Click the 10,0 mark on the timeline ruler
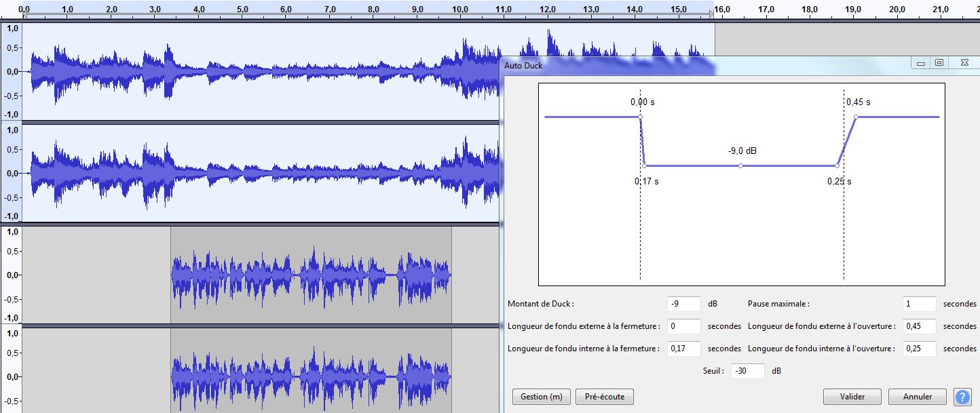This screenshot has height=413, width=980. pyautogui.click(x=461, y=9)
